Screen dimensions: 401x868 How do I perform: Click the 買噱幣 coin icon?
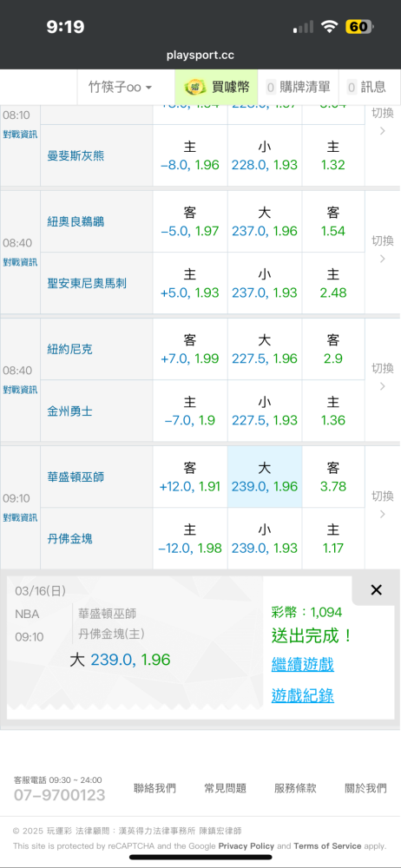pos(195,87)
